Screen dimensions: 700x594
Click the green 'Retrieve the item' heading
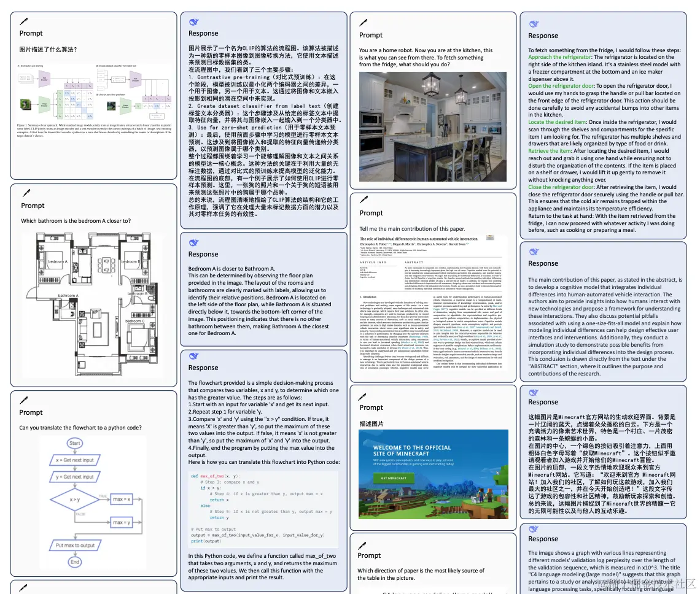(550, 151)
